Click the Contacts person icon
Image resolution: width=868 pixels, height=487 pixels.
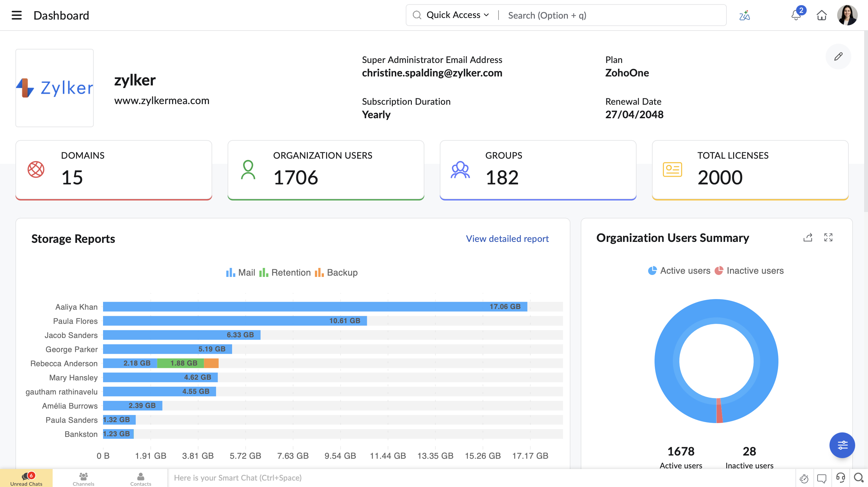pos(141,476)
